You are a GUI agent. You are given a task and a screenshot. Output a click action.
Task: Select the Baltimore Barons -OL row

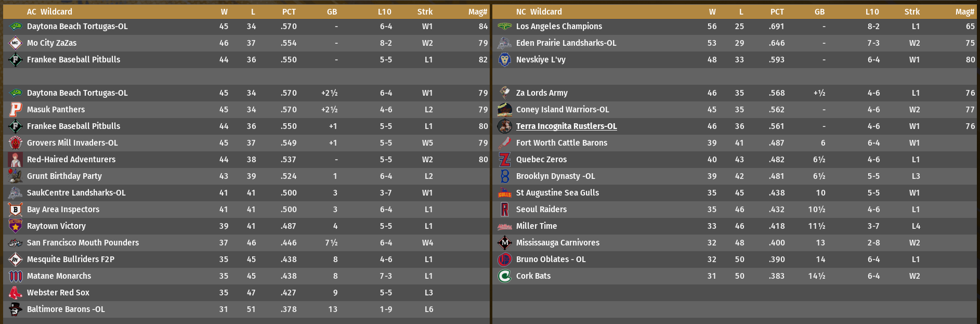246,309
